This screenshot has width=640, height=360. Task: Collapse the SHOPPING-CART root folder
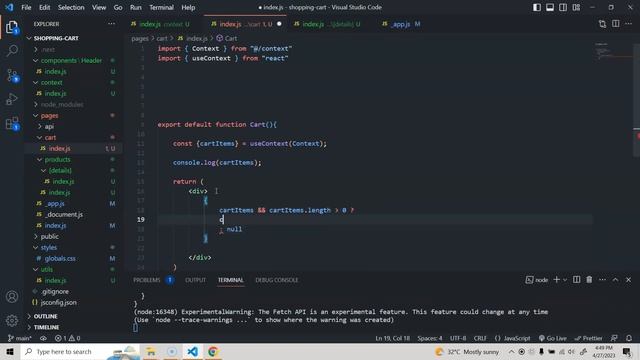(x=56, y=38)
